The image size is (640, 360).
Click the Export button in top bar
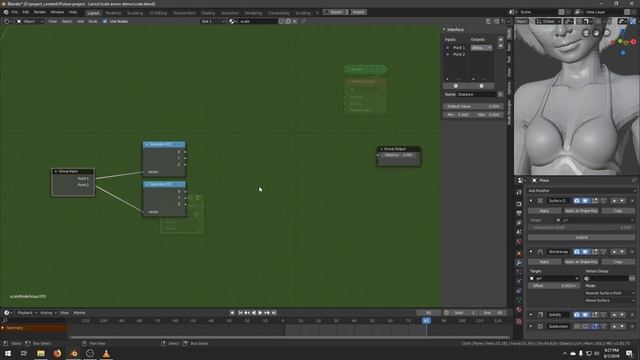pos(336,12)
